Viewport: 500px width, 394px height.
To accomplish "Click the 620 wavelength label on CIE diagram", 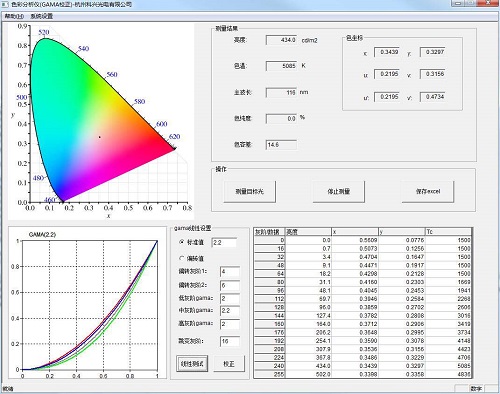I will tap(174, 136).
